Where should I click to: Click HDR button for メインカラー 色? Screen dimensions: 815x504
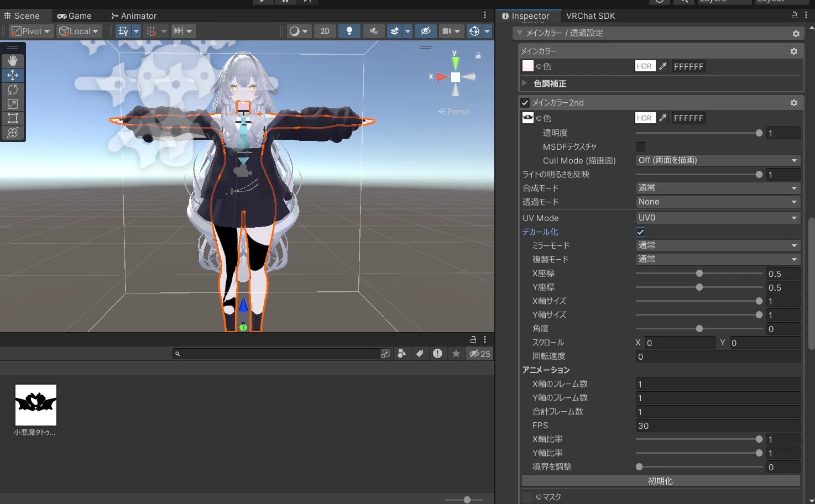coord(644,66)
